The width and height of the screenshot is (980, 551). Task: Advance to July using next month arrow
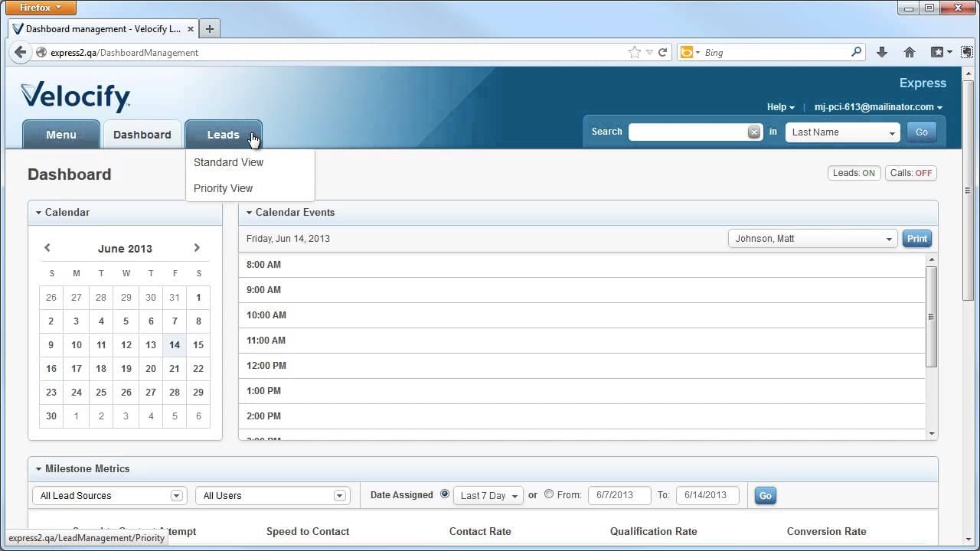pyautogui.click(x=197, y=248)
